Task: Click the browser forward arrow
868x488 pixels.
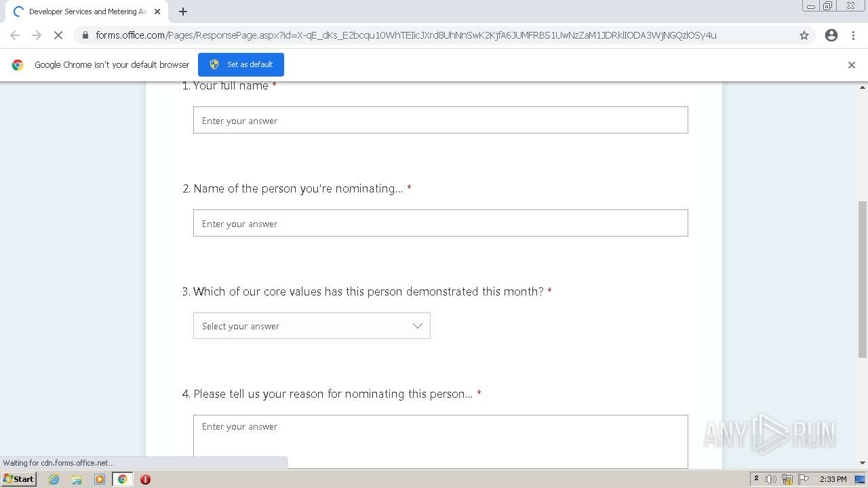Action: pos(37,35)
